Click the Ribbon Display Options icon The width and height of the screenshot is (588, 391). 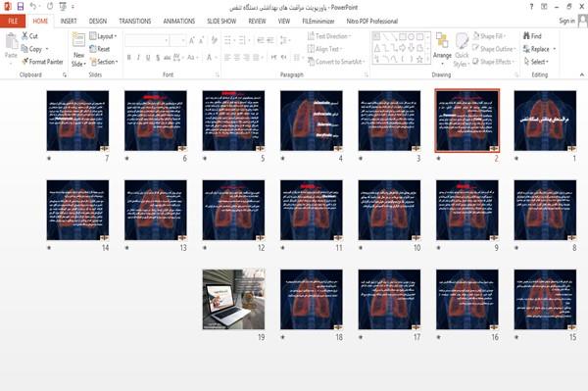544,7
